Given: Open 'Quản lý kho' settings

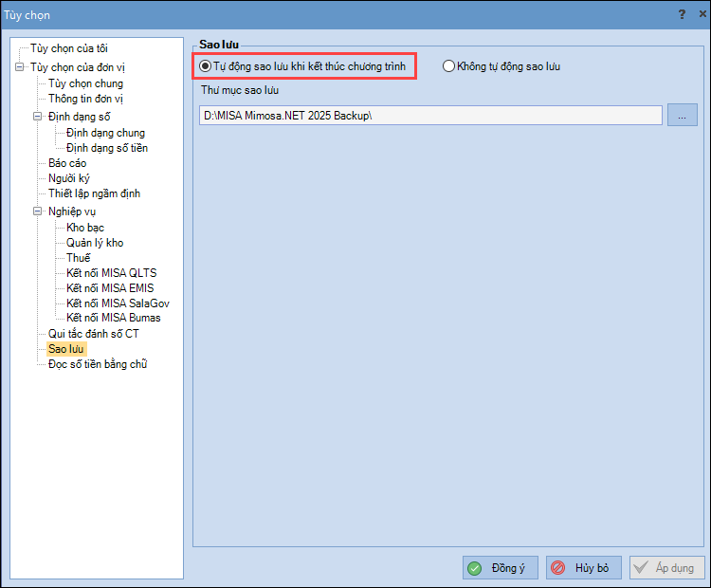Looking at the screenshot, I should point(95,243).
